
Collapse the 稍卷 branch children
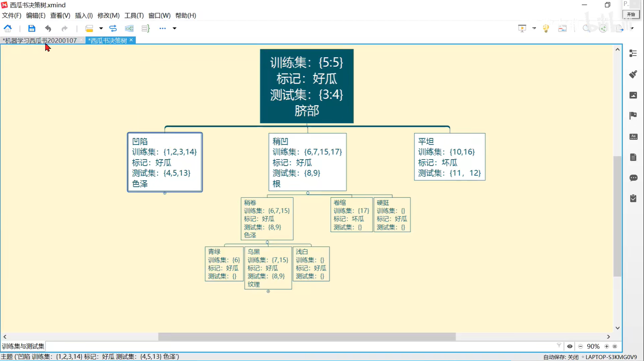267,242
